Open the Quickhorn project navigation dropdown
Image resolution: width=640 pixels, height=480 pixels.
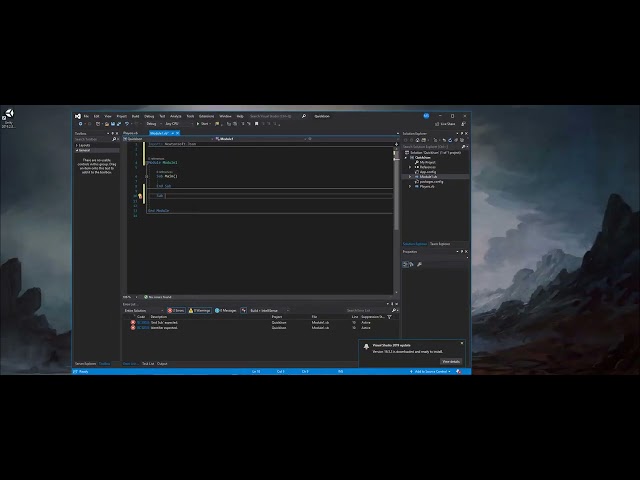[167, 139]
